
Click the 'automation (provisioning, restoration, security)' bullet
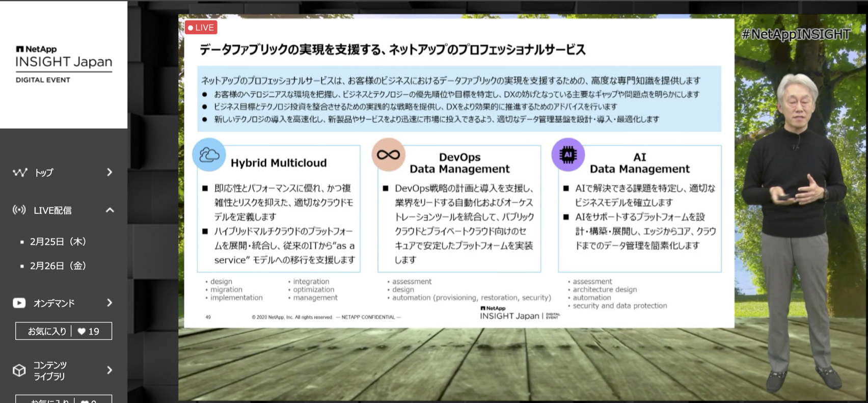(x=472, y=298)
